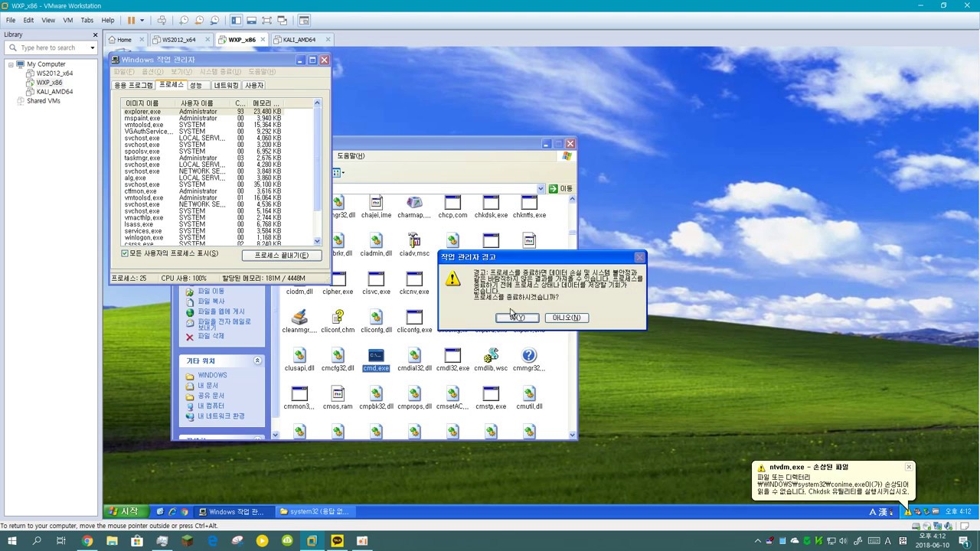
Task: Click 아니오(N) in the warning dialog
Action: pos(567,318)
